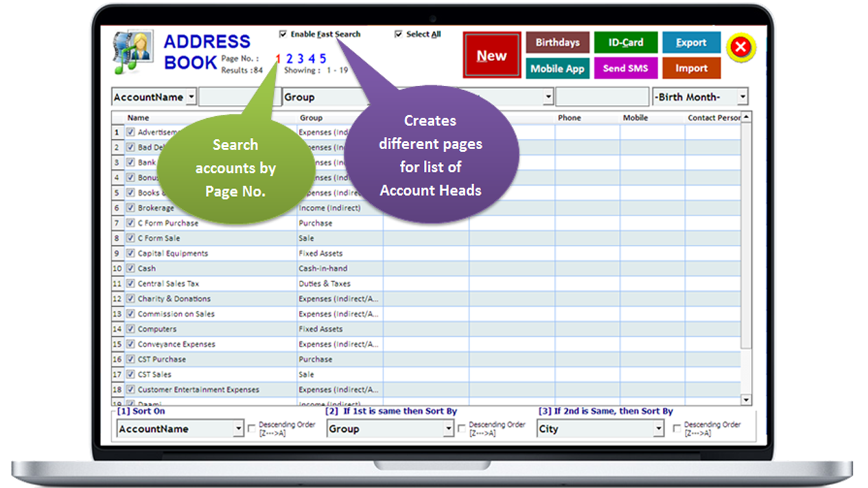The width and height of the screenshot is (868, 488).
Task: Toggle the Select All checkbox
Action: (398, 34)
